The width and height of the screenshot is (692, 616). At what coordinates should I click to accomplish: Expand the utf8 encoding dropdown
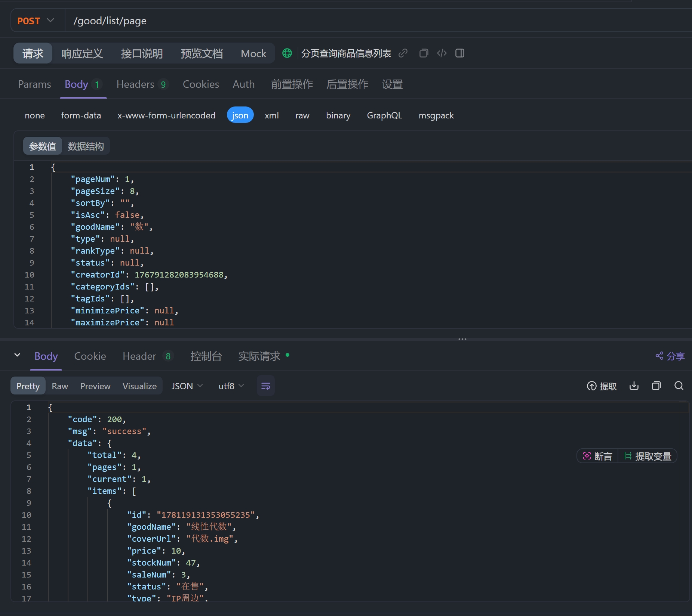231,386
